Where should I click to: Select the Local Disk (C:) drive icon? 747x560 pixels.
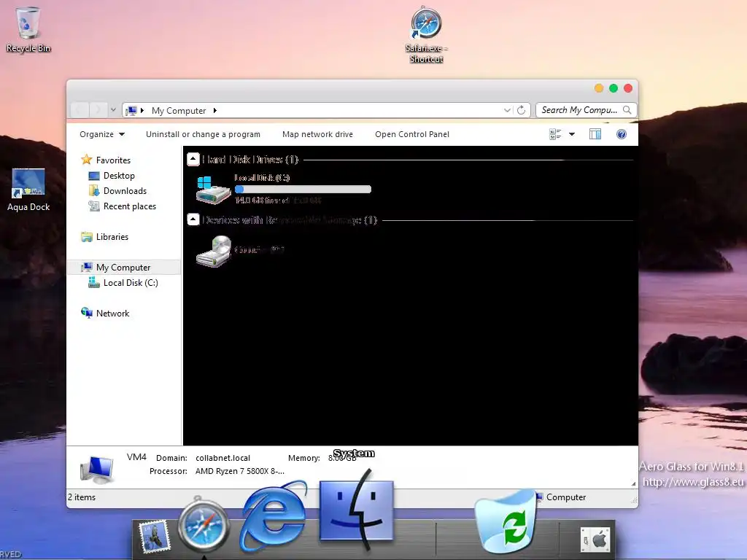(x=214, y=190)
